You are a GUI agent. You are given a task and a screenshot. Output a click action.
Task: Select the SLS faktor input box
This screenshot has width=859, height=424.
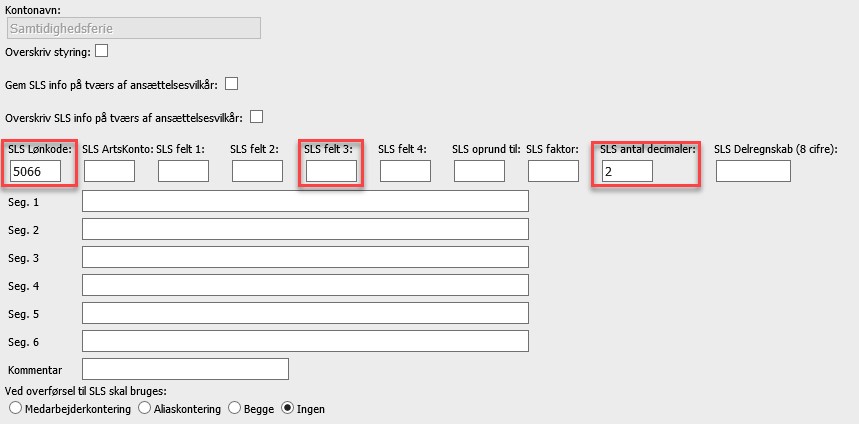point(553,171)
